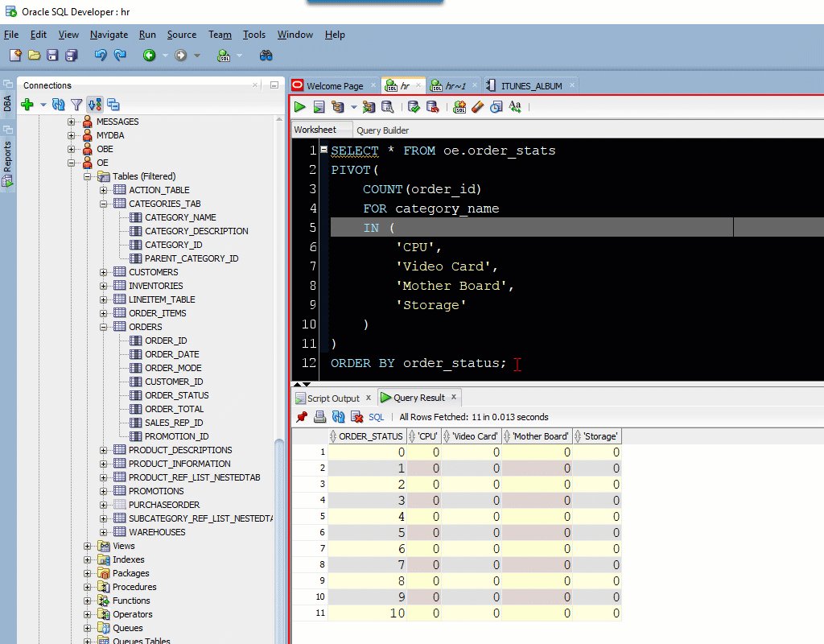
Task: Open Find Database Object binoculars
Action: 266,56
